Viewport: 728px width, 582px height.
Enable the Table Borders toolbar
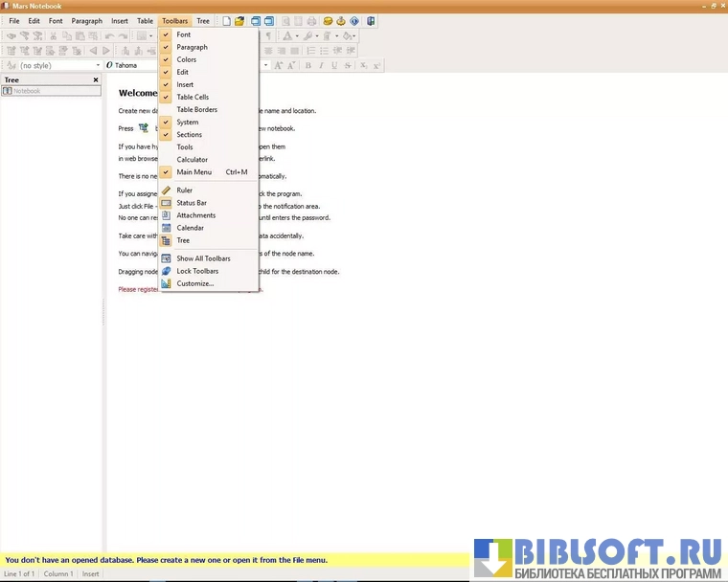(196, 109)
